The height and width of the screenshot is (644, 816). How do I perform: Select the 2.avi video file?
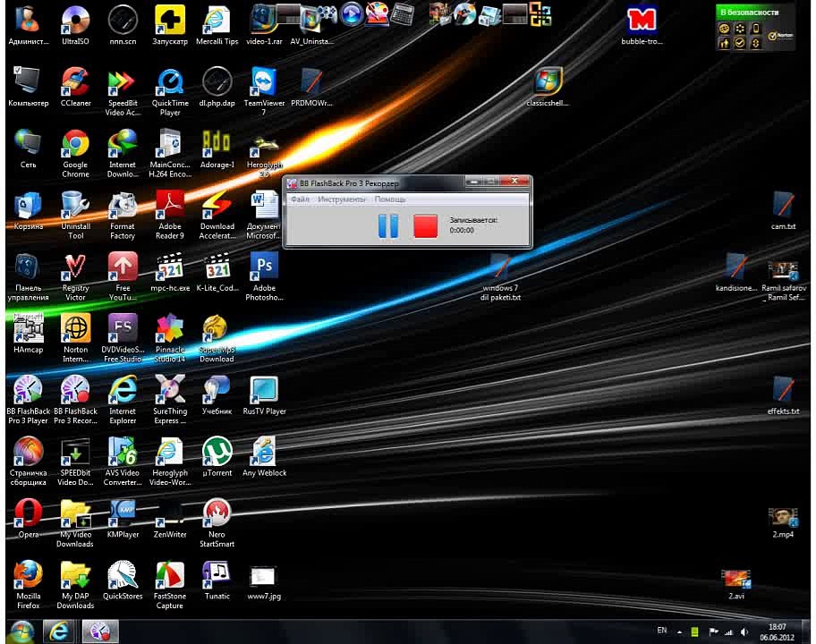tap(735, 584)
